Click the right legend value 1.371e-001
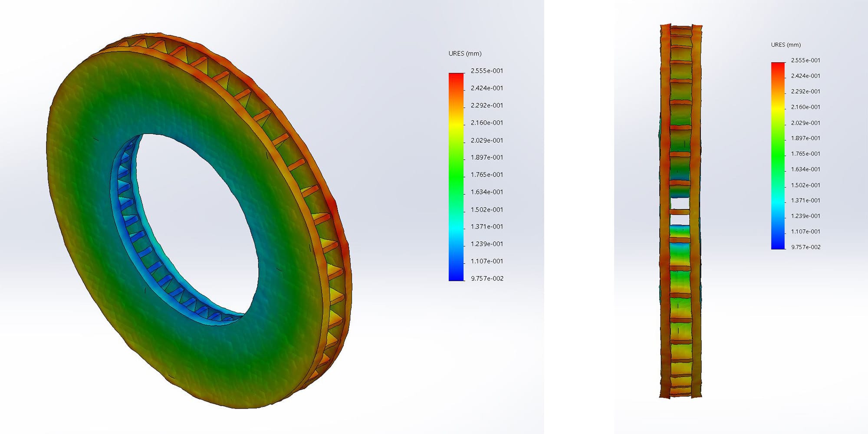The image size is (868, 434). (806, 201)
